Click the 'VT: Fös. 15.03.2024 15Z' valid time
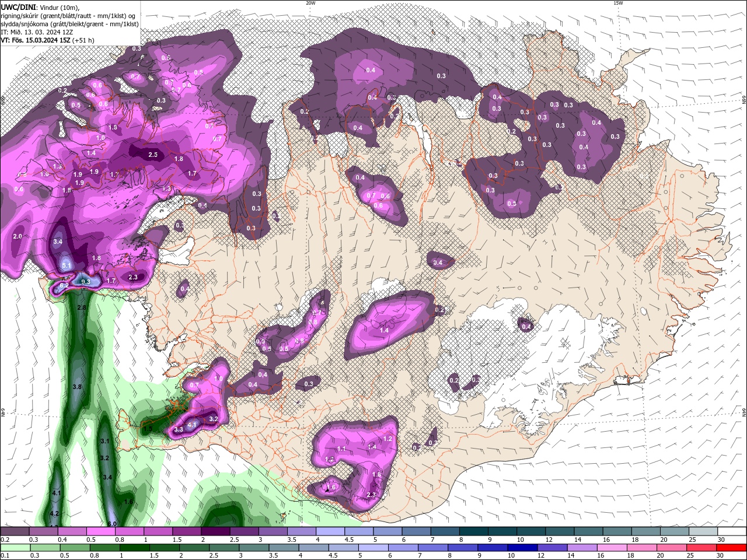Screen dimensions: 747x560 point(36,40)
